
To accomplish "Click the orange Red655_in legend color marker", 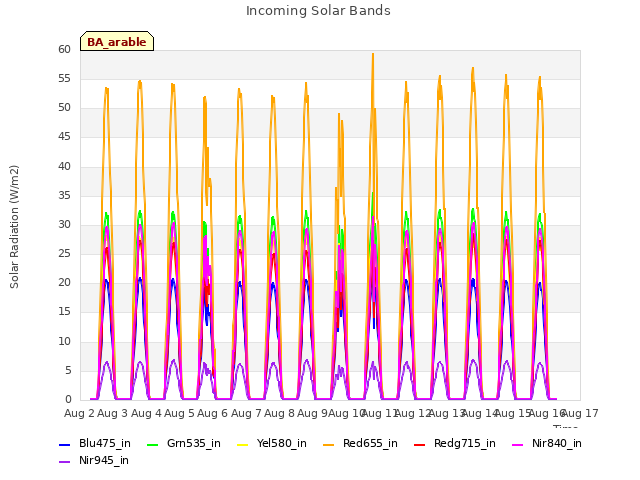I will pyautogui.click(x=329, y=445).
